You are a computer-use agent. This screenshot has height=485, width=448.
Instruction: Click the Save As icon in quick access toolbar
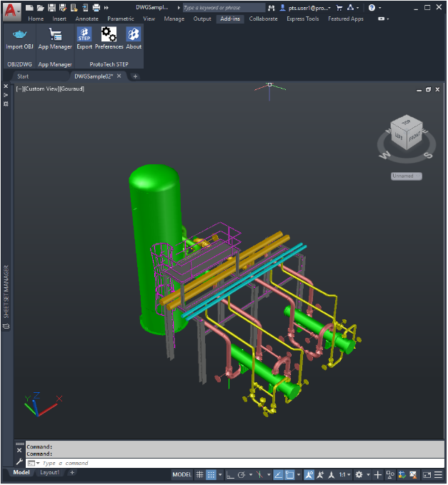coord(63,8)
